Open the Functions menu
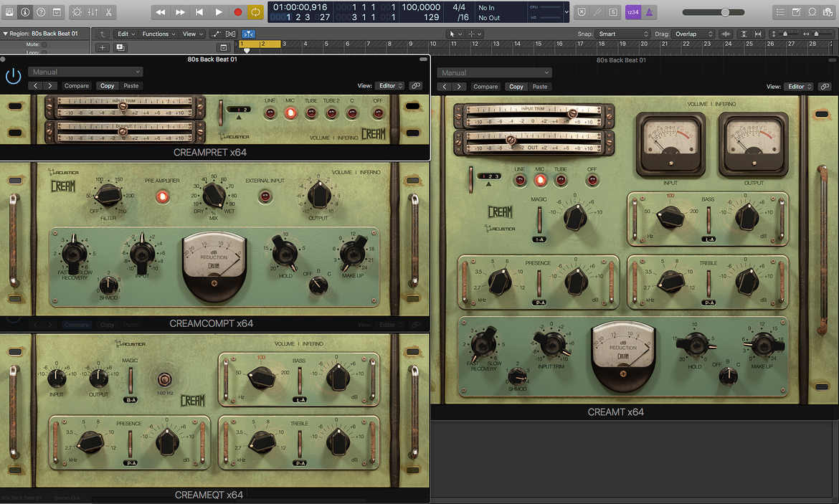The image size is (839, 504). click(158, 34)
